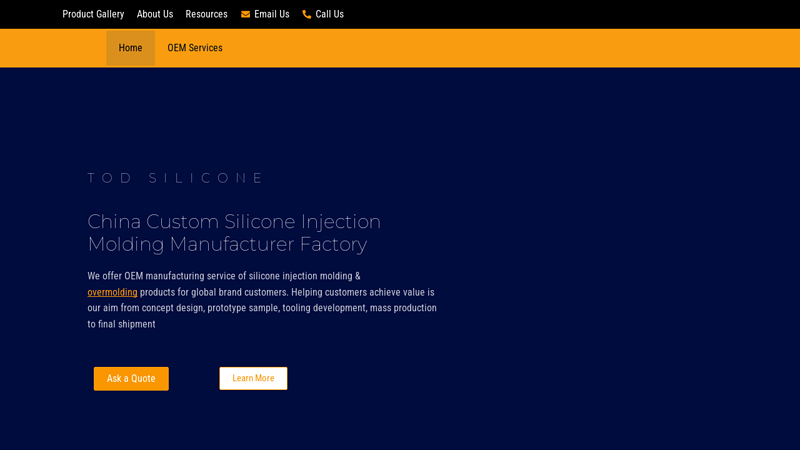This screenshot has width=800, height=450.
Task: Click the white Learn More button
Action: 253,378
